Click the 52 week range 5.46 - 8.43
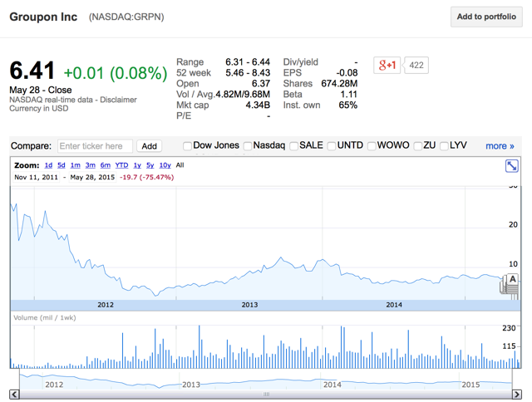532x402 pixels. [248, 73]
